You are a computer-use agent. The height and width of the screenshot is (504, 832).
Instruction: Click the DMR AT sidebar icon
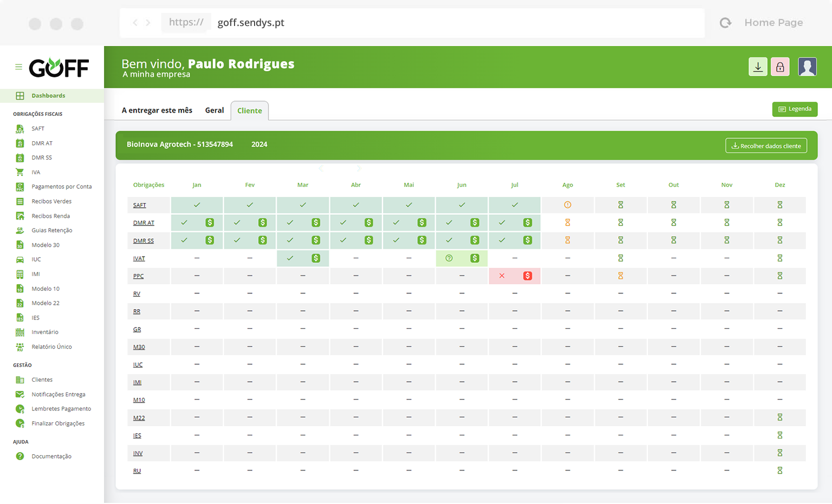click(20, 143)
